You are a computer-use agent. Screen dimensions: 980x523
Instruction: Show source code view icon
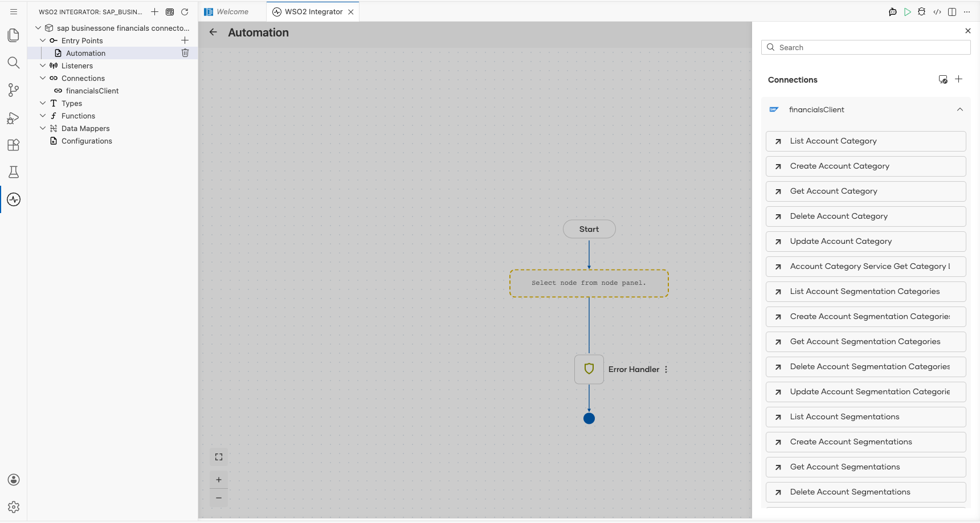point(937,11)
